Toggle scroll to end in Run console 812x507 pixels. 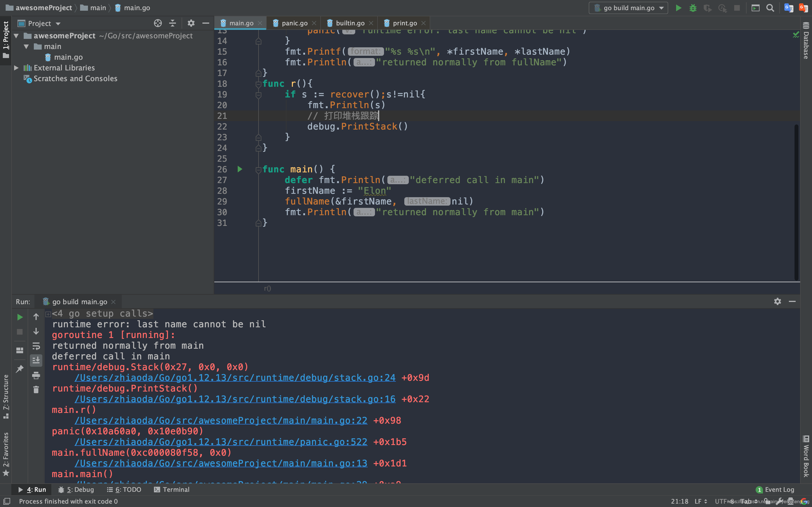pyautogui.click(x=36, y=361)
